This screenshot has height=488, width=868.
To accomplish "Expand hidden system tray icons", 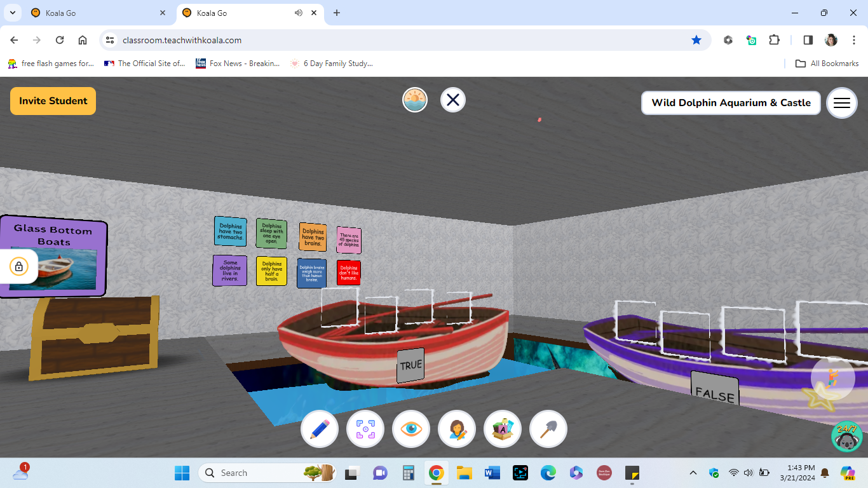I will (693, 473).
